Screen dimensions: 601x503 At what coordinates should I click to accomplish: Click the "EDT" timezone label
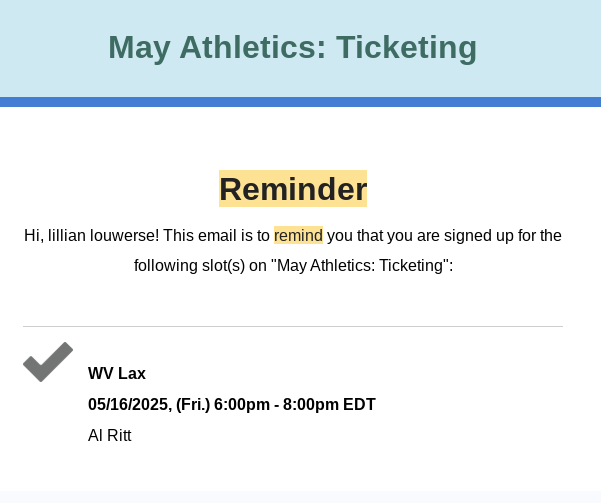[x=358, y=405]
